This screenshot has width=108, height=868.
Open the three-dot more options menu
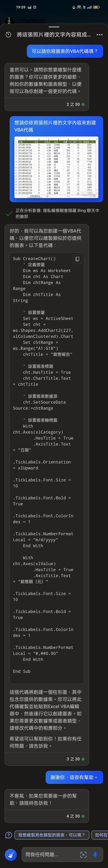click(100, 35)
